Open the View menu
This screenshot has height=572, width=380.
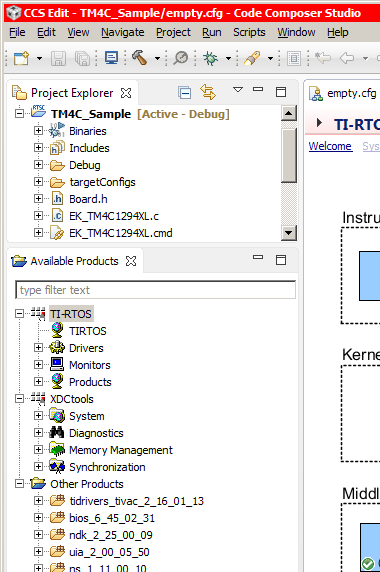(78, 32)
